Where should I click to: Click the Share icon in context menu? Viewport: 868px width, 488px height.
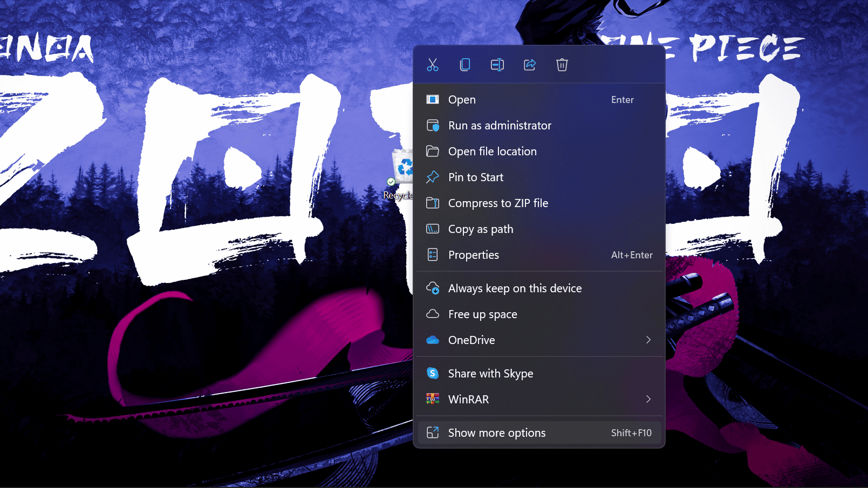click(x=530, y=65)
